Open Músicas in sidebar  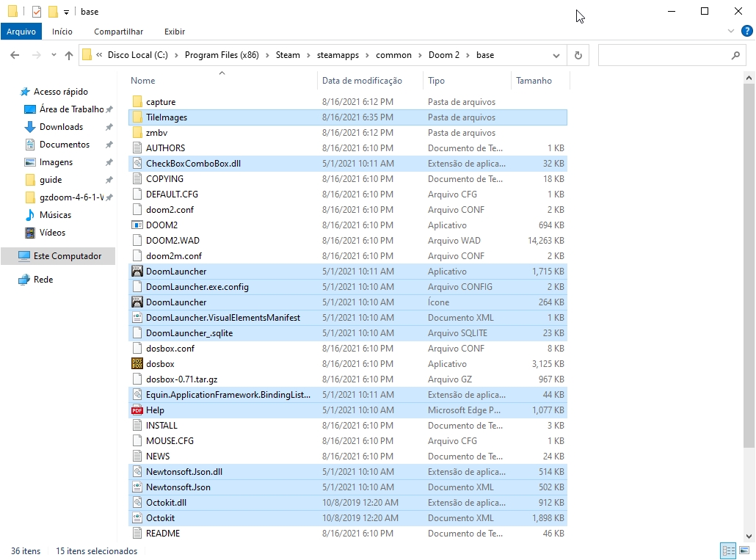[56, 215]
